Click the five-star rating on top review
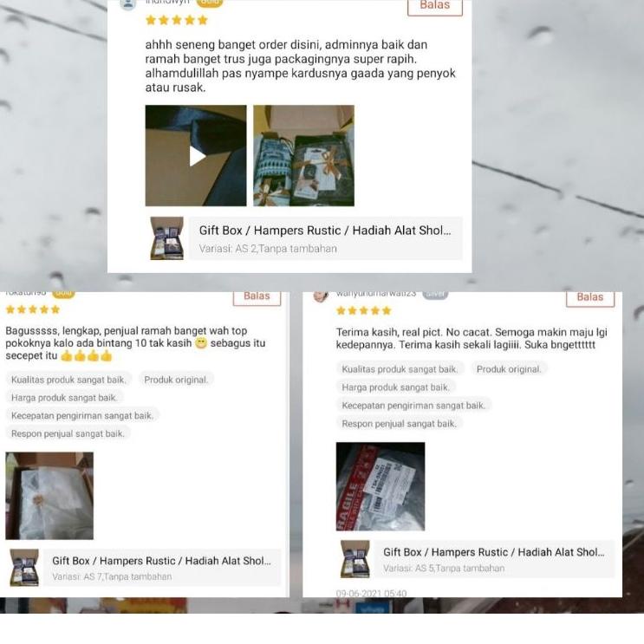Screen dimensions: 644x644 click(177, 20)
